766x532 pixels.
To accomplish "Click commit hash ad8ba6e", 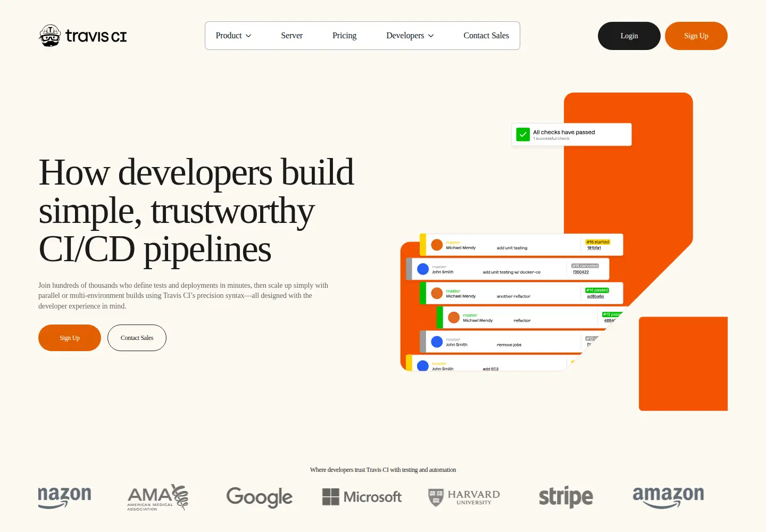I will [595, 296].
